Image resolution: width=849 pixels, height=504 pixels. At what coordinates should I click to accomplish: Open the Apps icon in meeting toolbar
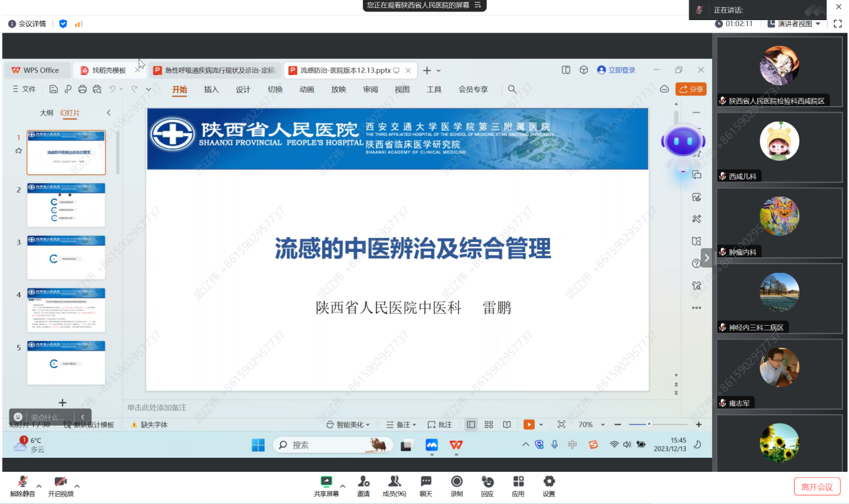coord(518,483)
